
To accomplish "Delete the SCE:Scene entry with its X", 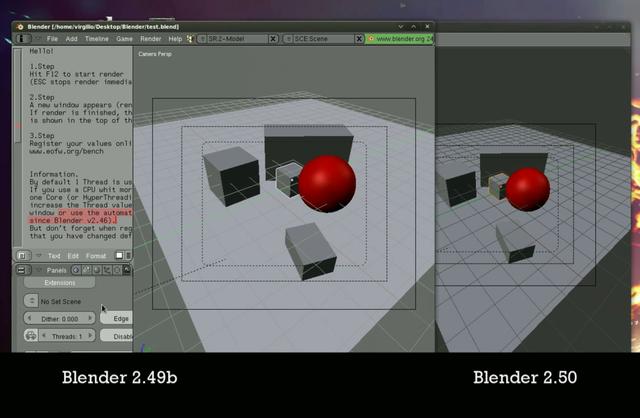I will [359, 39].
